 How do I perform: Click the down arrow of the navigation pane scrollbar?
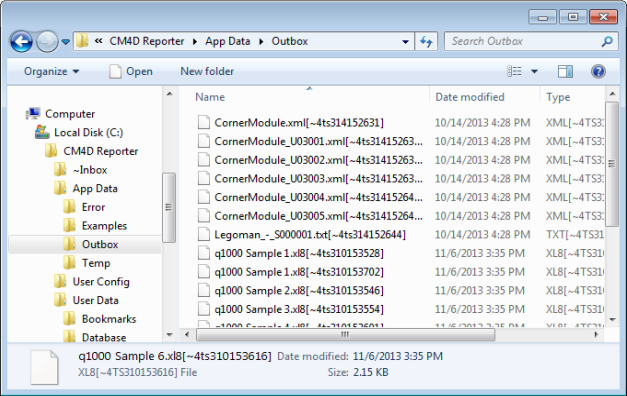[x=170, y=335]
